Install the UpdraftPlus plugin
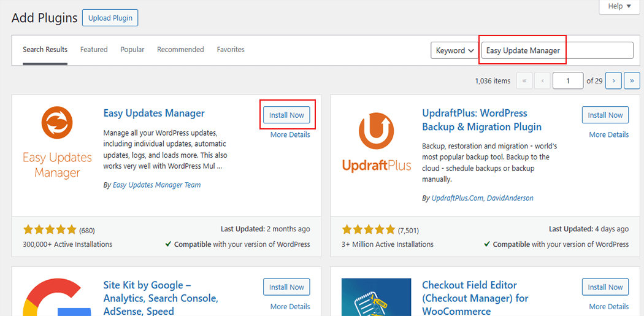The height and width of the screenshot is (316, 644). coord(605,115)
